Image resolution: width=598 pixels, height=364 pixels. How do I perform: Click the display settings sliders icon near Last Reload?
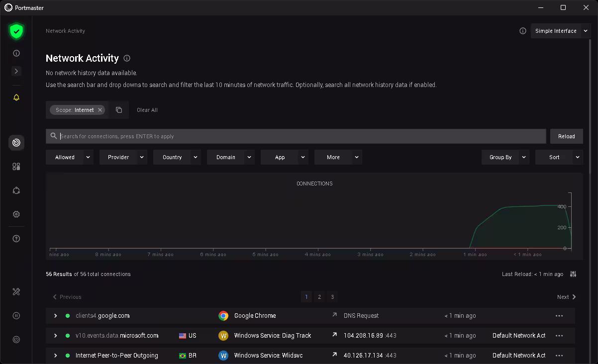[x=573, y=274]
